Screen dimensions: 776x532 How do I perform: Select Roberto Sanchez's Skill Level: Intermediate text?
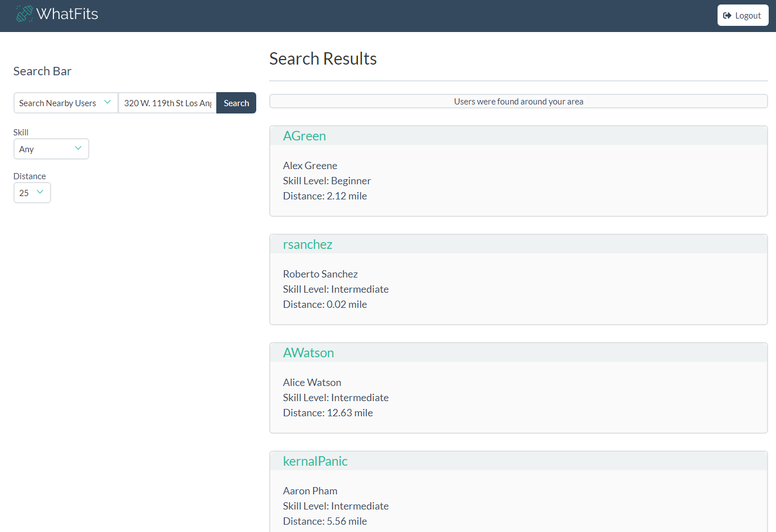pyautogui.click(x=336, y=289)
